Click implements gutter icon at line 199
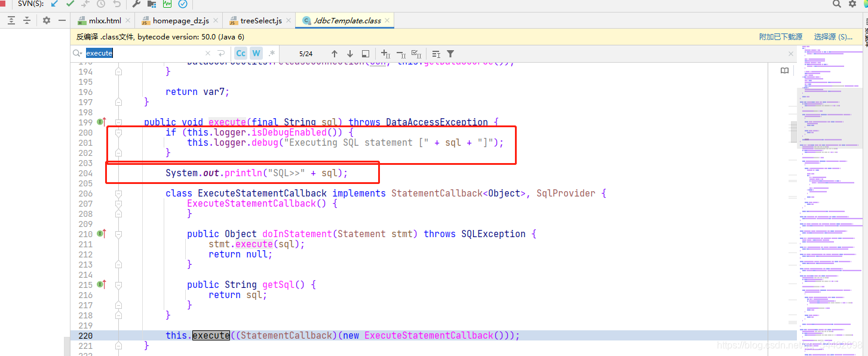This screenshot has height=356, width=868. click(101, 122)
